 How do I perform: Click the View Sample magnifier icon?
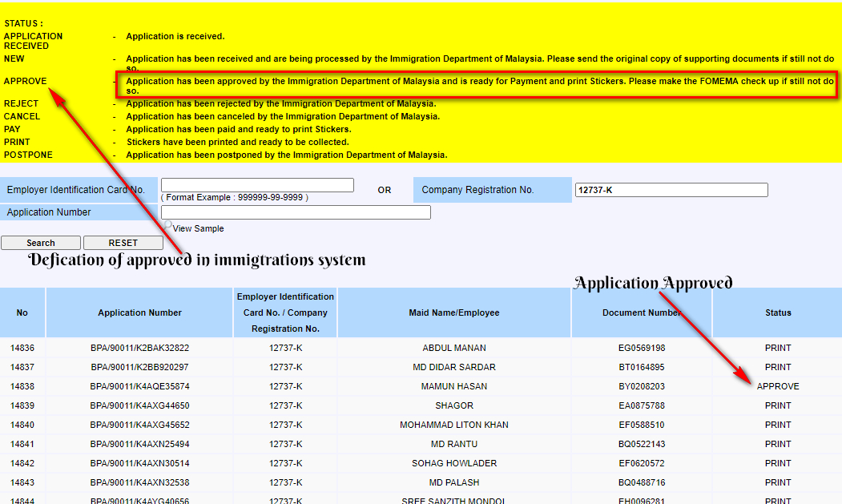167,224
